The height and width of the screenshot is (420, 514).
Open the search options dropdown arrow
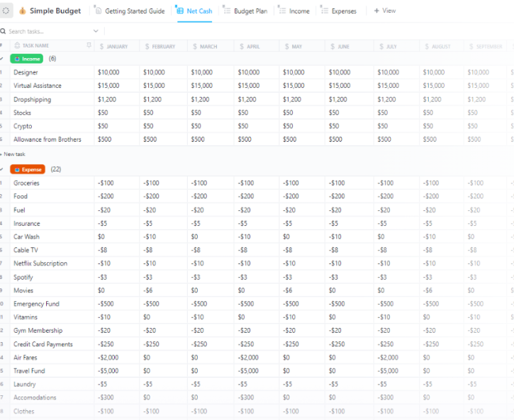pos(96,32)
